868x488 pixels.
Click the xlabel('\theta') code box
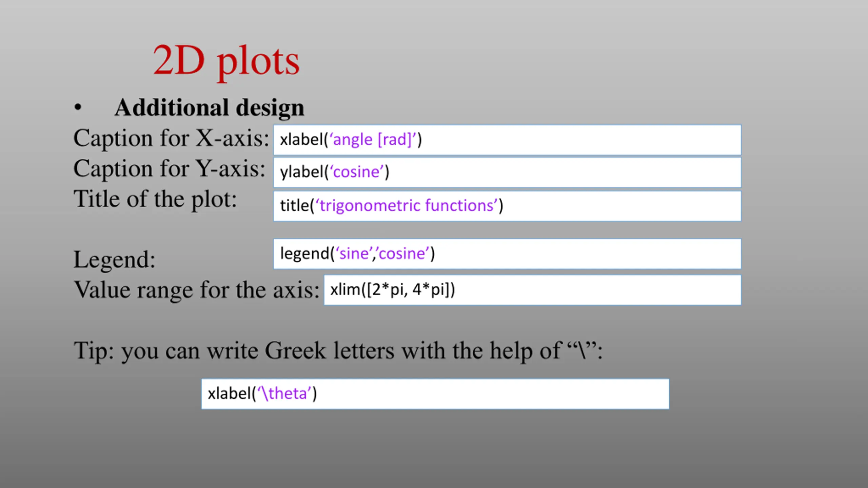(435, 394)
